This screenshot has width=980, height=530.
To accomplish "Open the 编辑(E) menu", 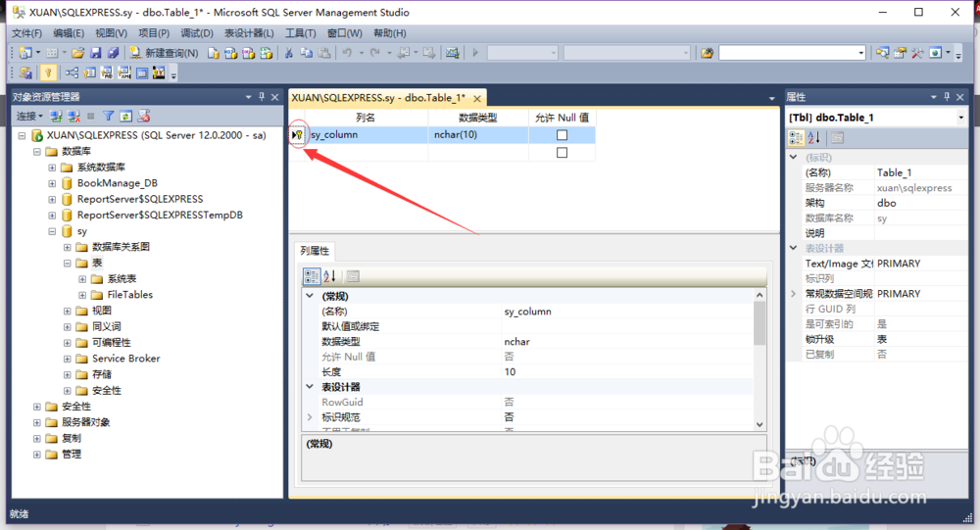I will point(69,33).
